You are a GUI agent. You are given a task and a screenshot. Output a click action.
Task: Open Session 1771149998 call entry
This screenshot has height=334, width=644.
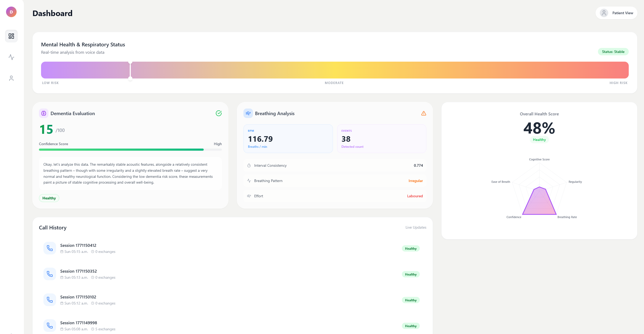pyautogui.click(x=78, y=323)
